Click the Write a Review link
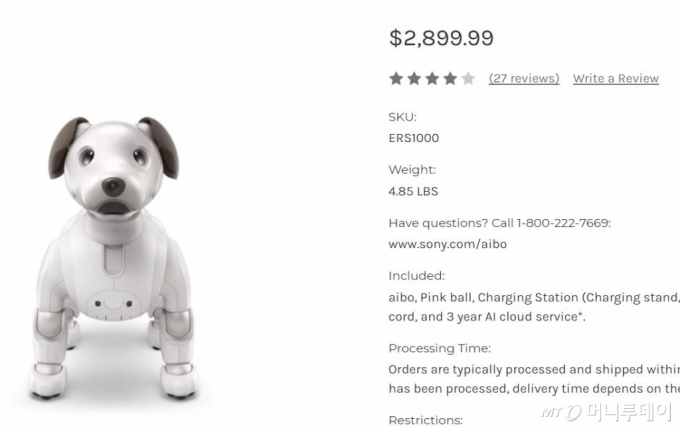The image size is (680, 428). click(x=616, y=78)
